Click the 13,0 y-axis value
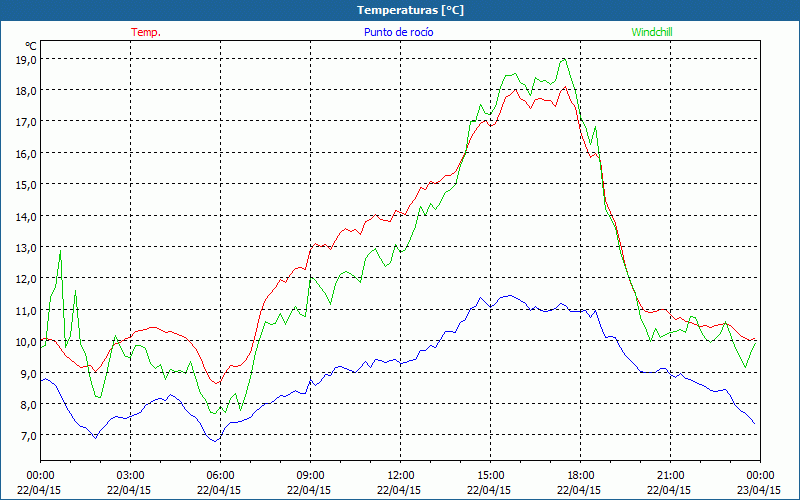 coord(27,247)
